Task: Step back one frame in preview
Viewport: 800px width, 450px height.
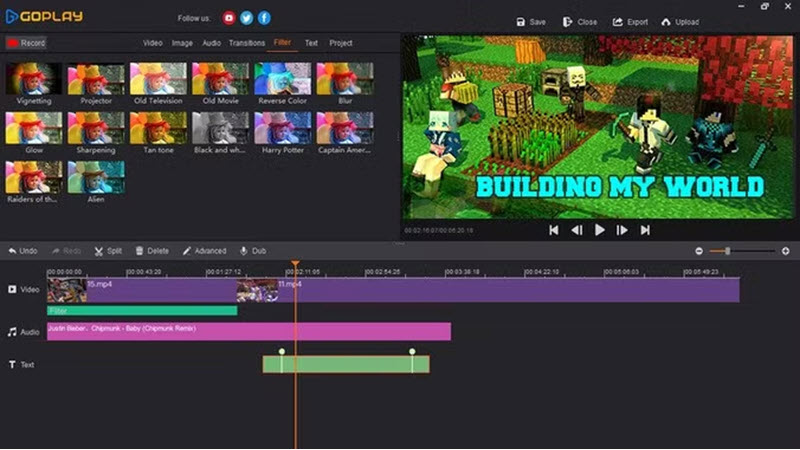Action: 577,230
